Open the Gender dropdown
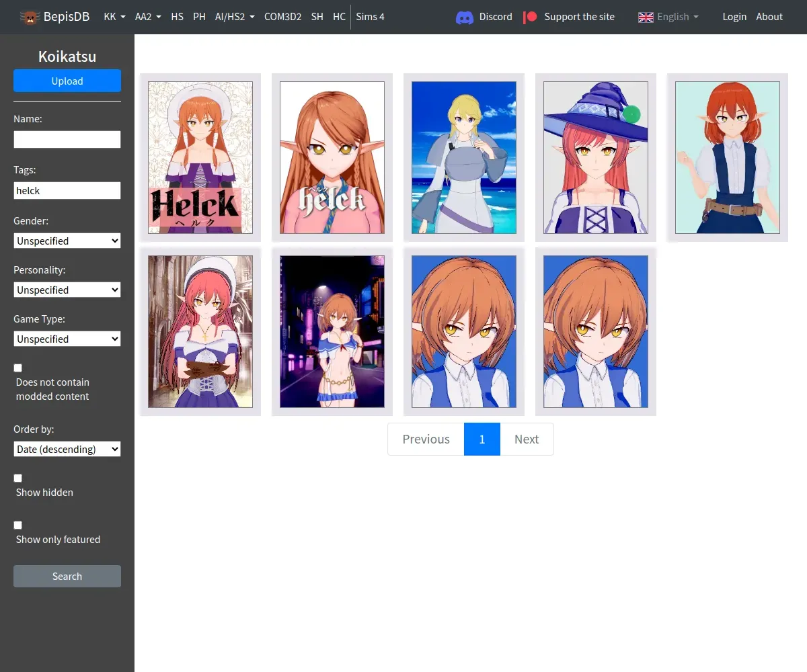The height and width of the screenshot is (672, 807). tap(67, 241)
